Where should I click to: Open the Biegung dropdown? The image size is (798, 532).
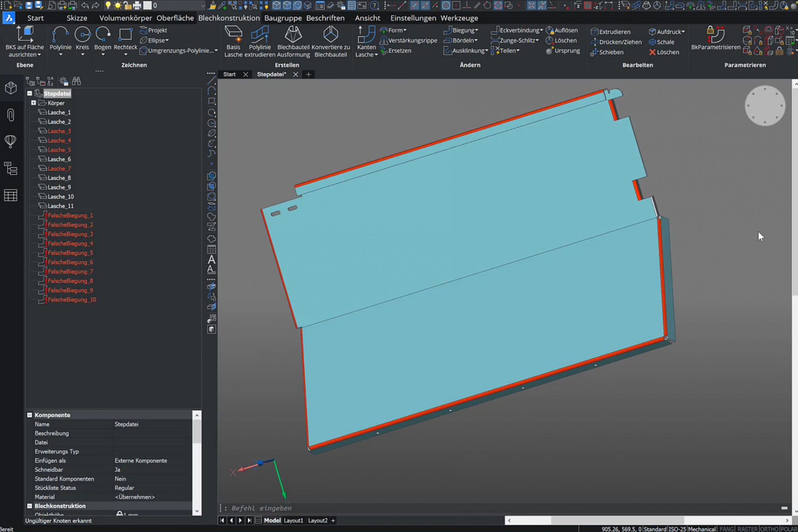[461, 30]
